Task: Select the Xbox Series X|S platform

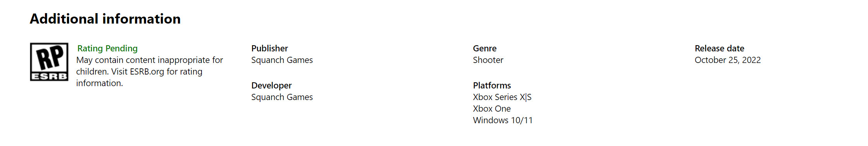Action: click(502, 97)
